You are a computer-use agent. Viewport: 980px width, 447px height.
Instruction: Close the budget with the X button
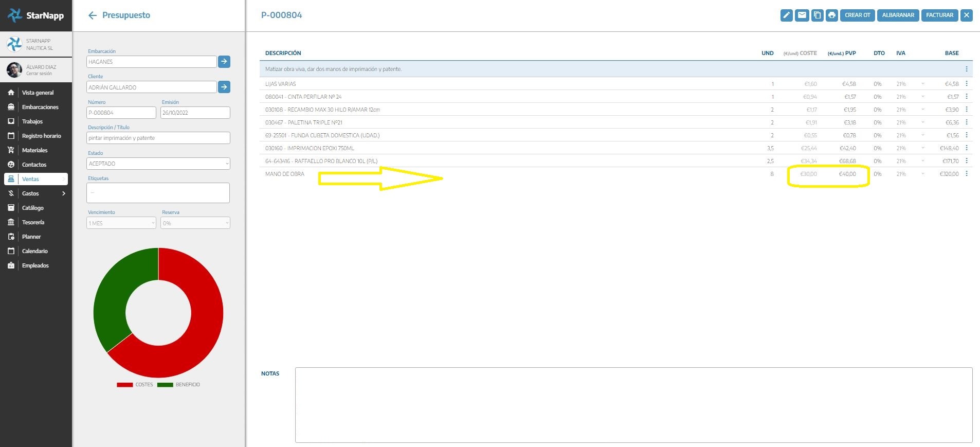point(967,15)
